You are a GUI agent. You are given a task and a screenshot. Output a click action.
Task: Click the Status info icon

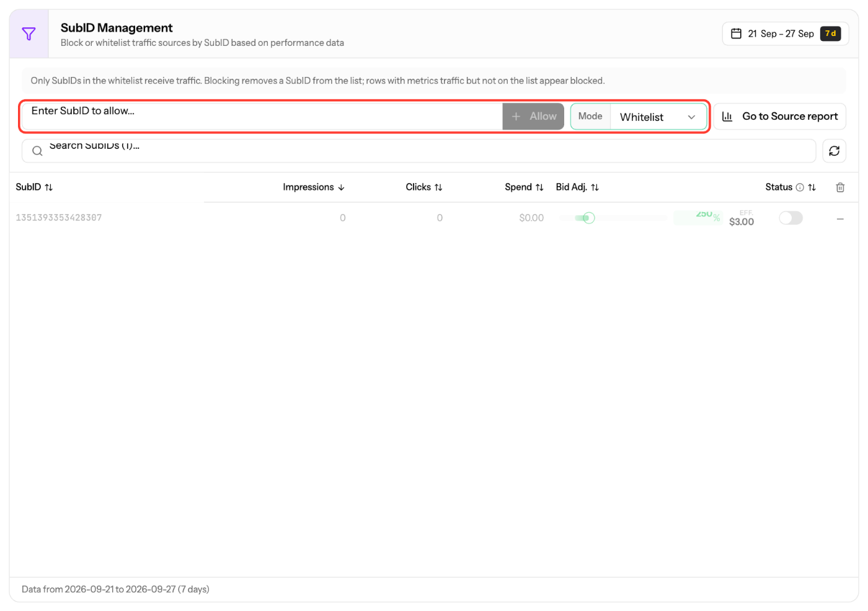click(x=800, y=187)
